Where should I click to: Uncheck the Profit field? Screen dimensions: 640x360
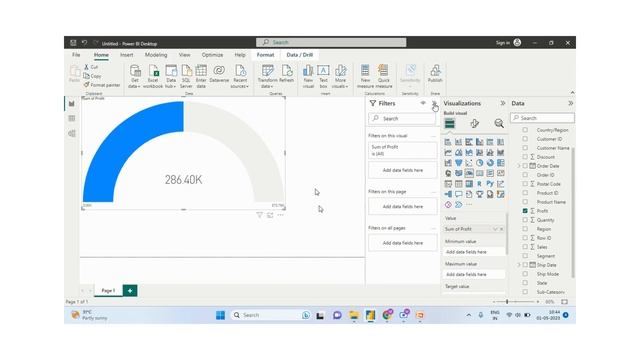pyautogui.click(x=525, y=211)
